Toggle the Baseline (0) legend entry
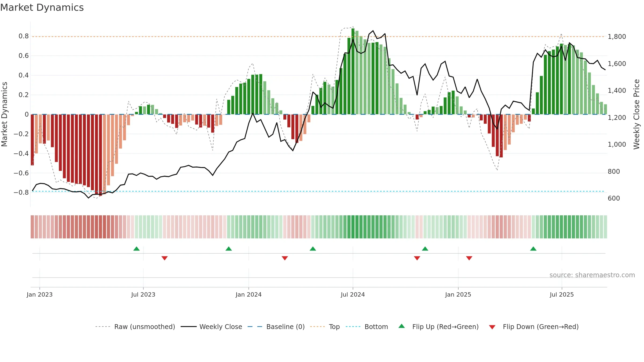Screen dimensions: 644x362 (276, 327)
